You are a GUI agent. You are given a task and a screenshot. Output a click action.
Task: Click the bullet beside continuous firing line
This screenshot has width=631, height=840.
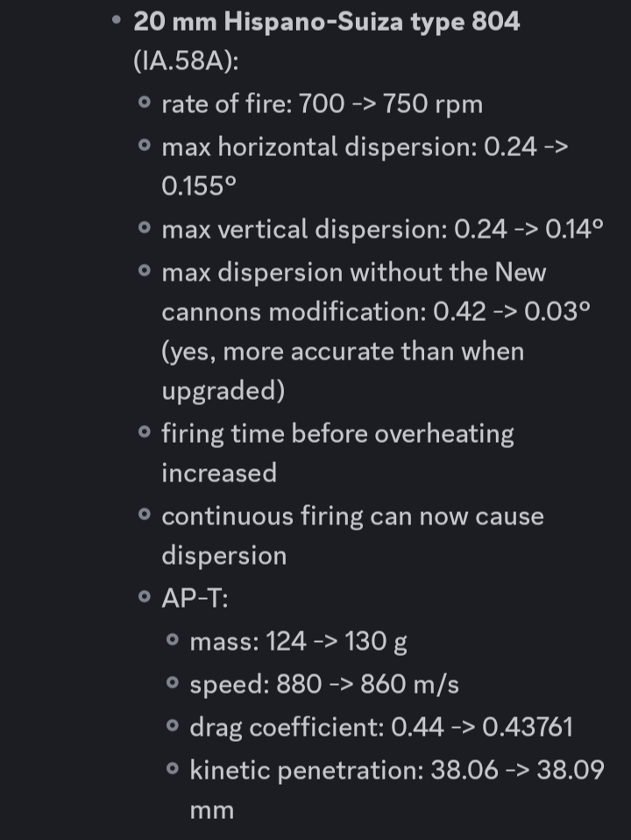144,515
